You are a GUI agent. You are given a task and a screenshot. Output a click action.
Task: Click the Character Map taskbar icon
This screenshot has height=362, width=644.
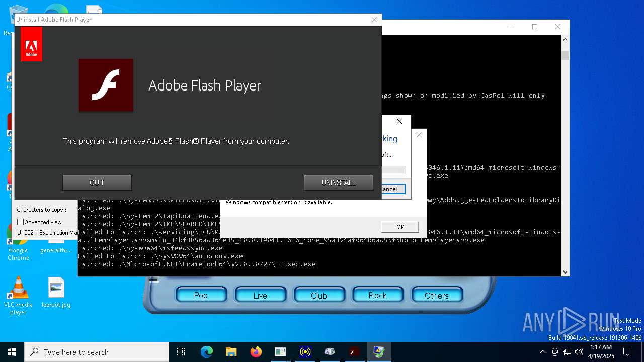click(330, 352)
